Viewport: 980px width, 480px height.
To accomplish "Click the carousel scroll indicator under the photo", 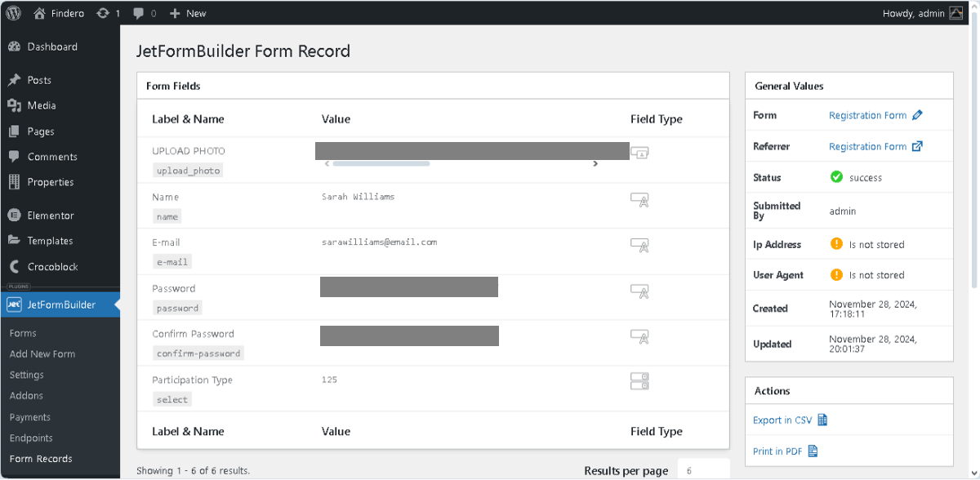I will [381, 163].
